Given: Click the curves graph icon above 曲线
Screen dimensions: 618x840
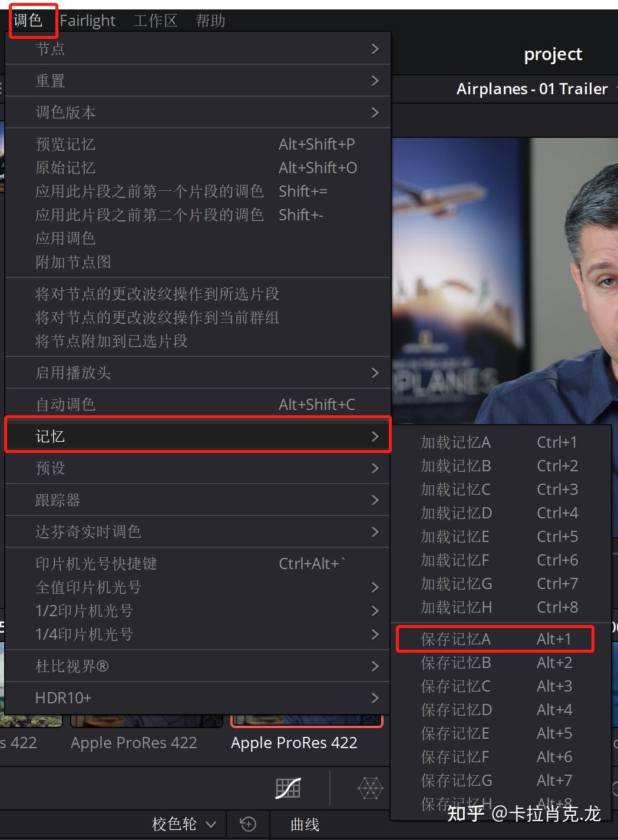Looking at the screenshot, I should pos(288,788).
